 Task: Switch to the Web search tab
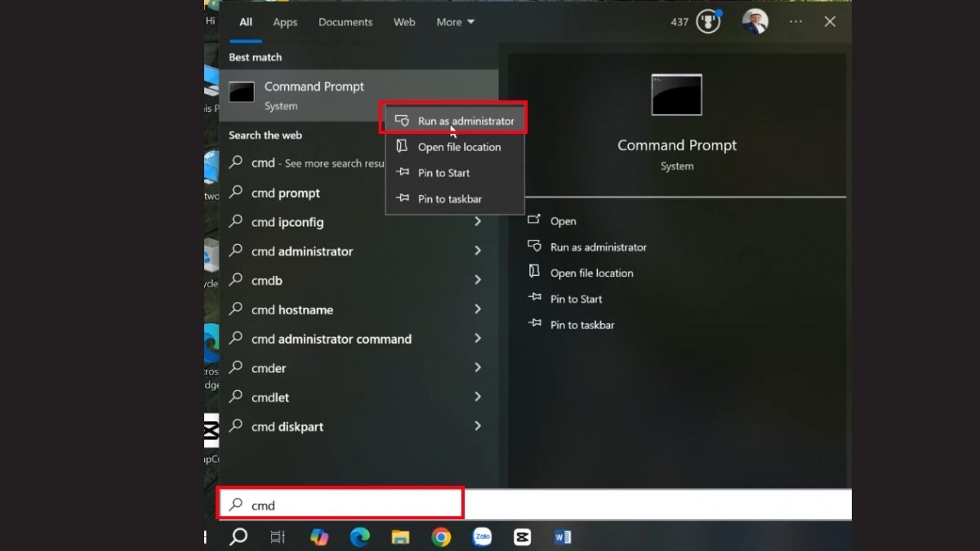405,22
